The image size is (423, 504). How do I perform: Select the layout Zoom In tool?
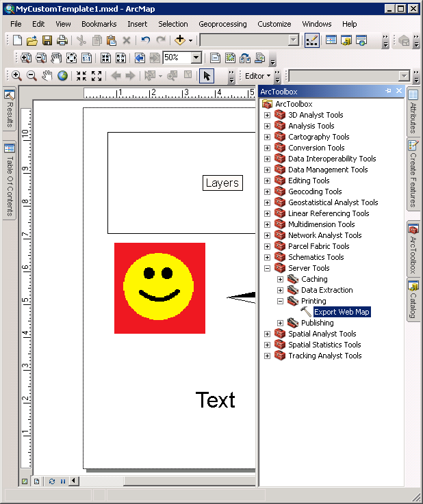point(26,58)
